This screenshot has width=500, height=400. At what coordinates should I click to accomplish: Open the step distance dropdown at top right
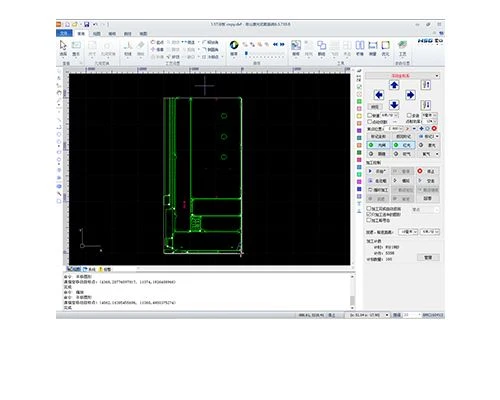point(430,115)
